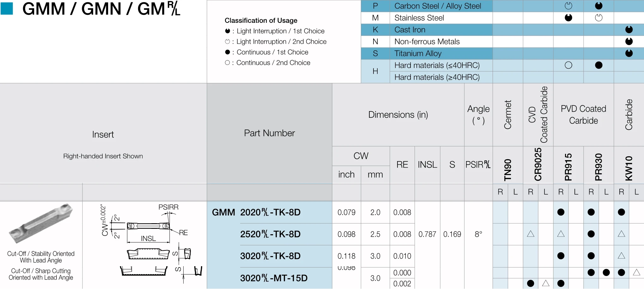Screen dimensions: 644x289
Task: Click the Light Interruption 2nd Choice legend symbol
Action: [x=228, y=41]
